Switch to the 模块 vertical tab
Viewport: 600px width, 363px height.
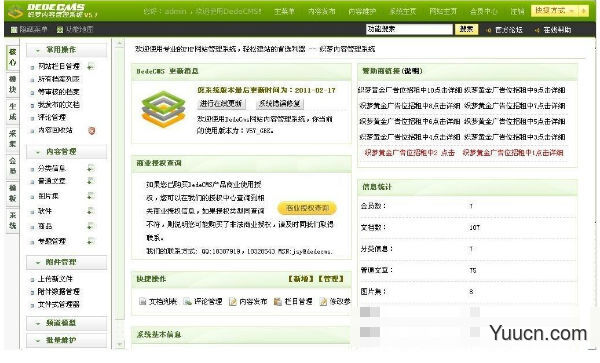(13, 85)
